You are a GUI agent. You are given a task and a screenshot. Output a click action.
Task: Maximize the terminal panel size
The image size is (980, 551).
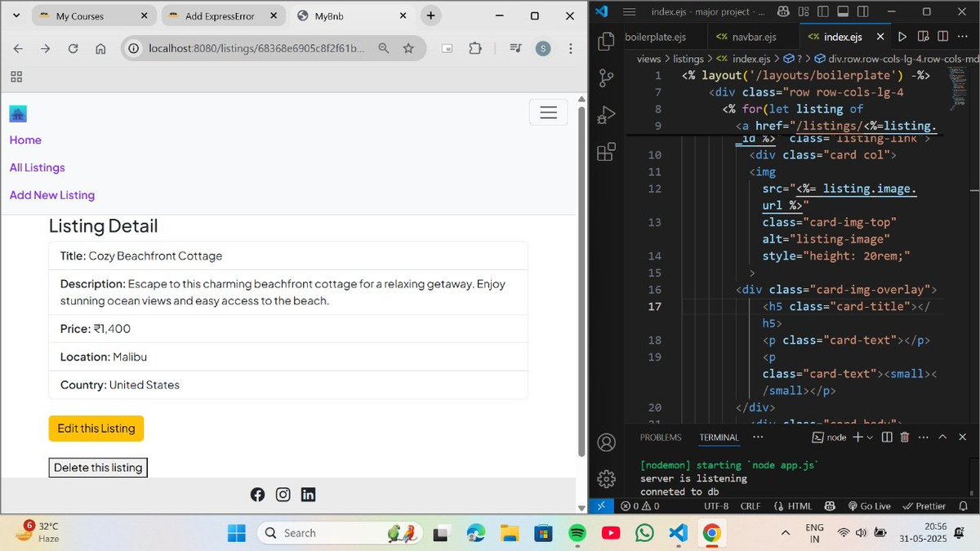942,438
